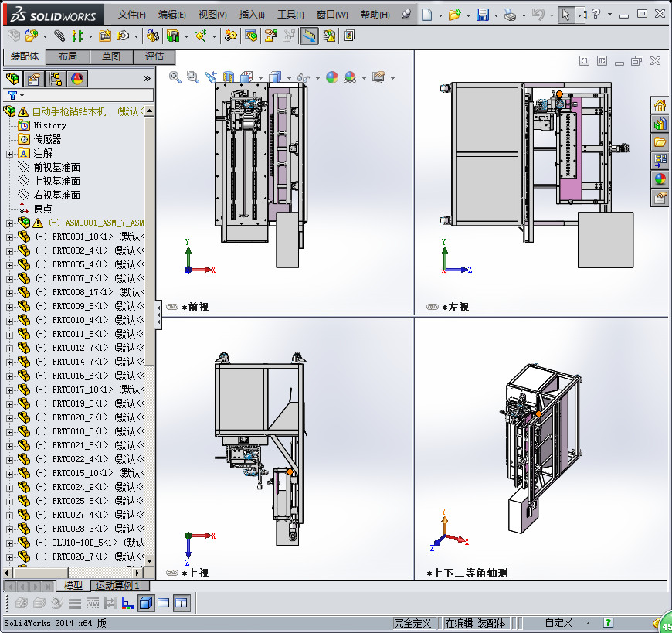
Task: Open the View Settings dropdown arrow
Action: tap(392, 78)
